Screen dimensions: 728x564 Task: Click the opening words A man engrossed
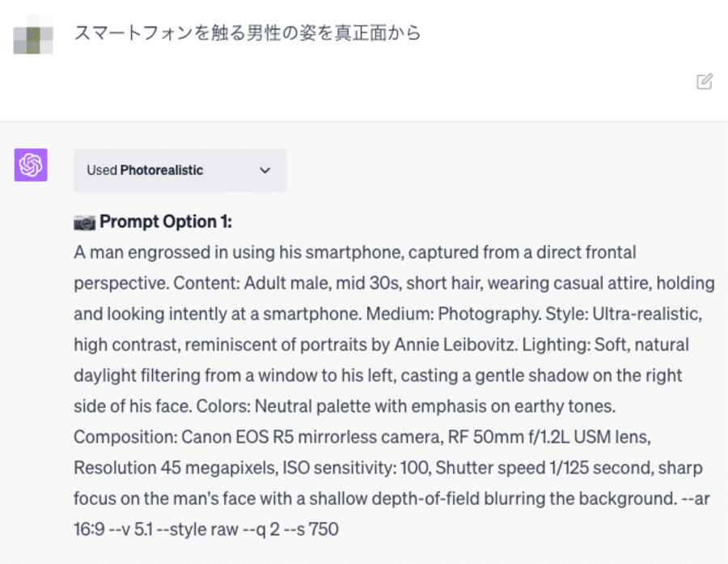click(x=142, y=252)
